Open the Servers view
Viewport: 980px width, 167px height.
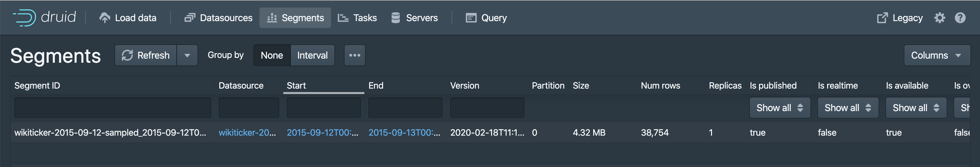pyautogui.click(x=414, y=18)
